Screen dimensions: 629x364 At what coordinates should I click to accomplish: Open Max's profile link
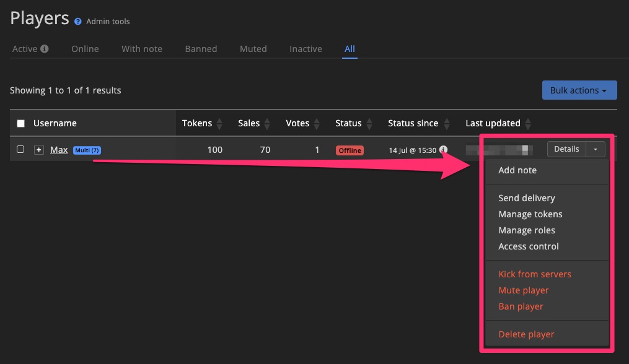click(x=59, y=149)
